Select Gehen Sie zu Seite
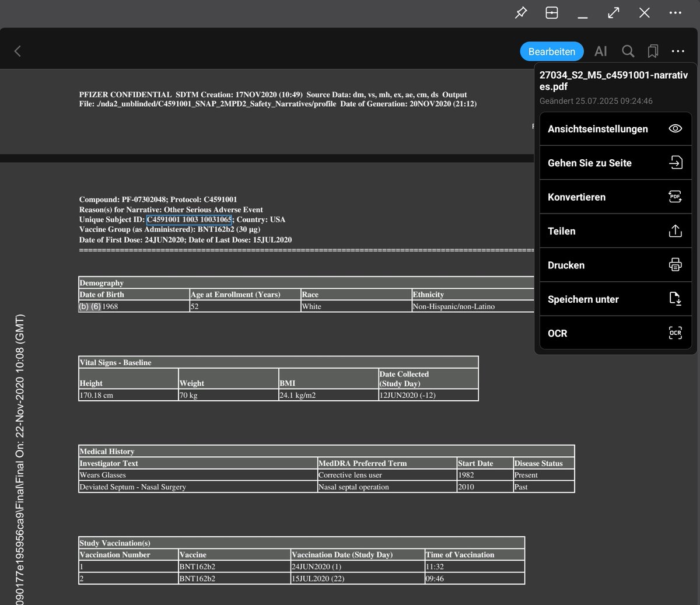Viewport: 700px width, 605px height. (615, 163)
